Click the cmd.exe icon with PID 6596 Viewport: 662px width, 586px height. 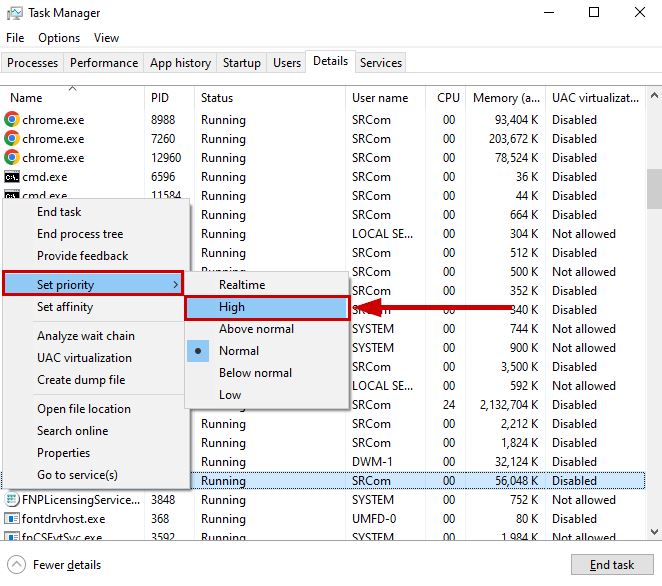(x=12, y=177)
